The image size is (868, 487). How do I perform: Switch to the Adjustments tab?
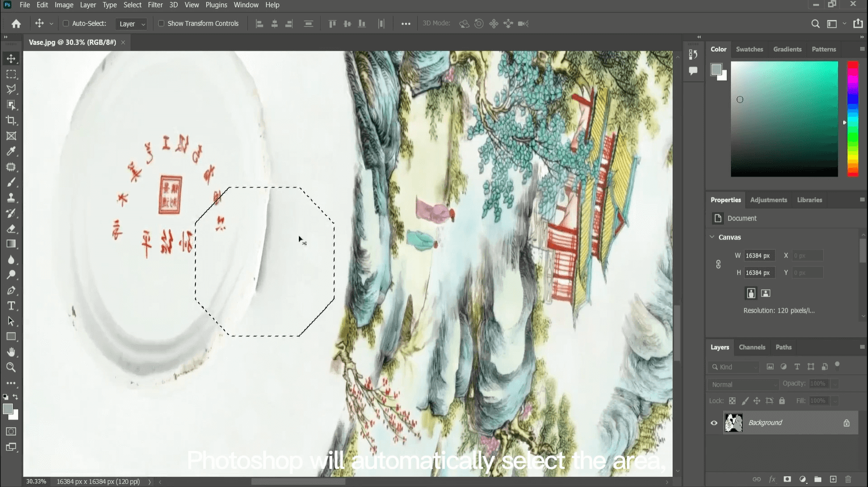[x=768, y=200]
